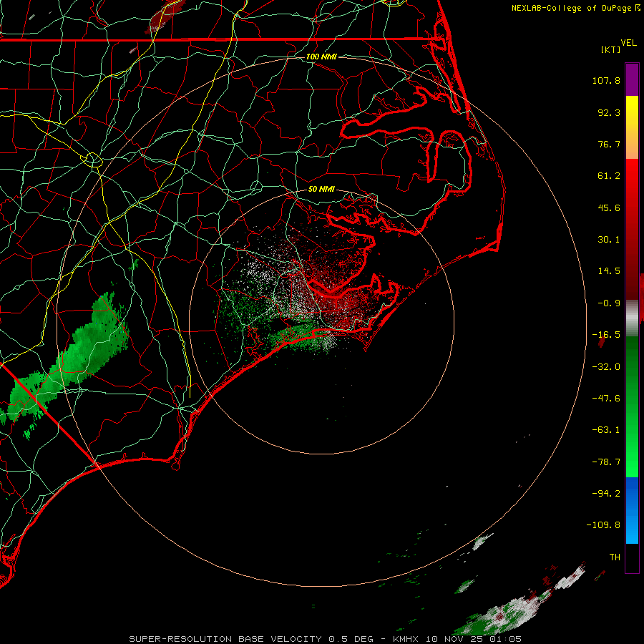Select the 14.5 velocity scale value
This screenshot has width=644, height=644.
609,271
